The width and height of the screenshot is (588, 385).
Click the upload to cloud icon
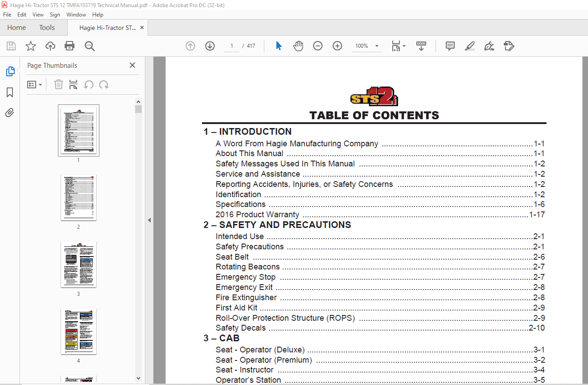point(50,46)
